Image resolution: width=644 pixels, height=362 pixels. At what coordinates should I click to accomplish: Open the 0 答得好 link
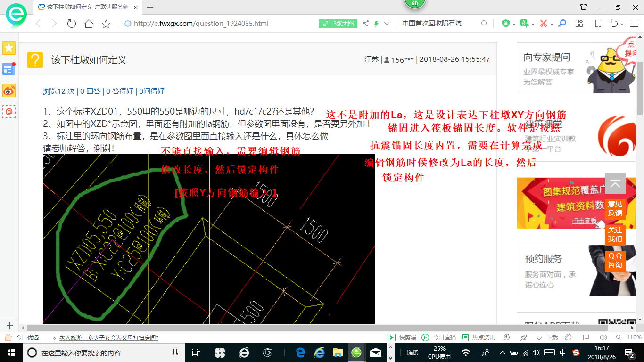(120, 91)
